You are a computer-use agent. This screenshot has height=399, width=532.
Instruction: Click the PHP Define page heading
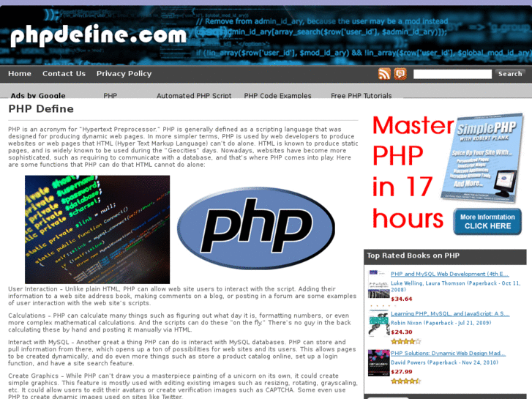pyautogui.click(x=41, y=108)
